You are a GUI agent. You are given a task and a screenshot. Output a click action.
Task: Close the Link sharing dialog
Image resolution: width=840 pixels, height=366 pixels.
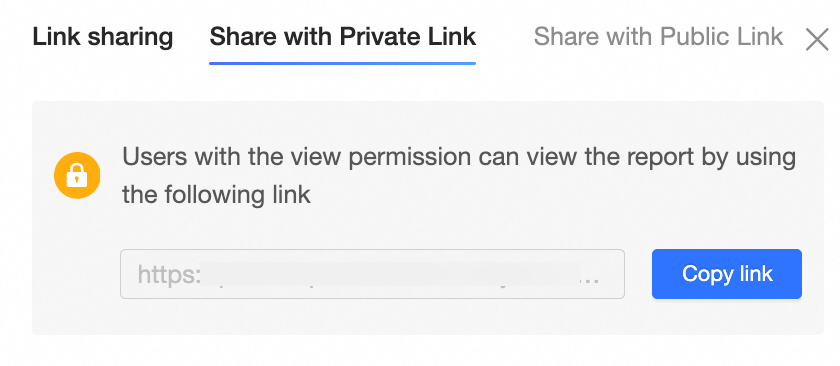coord(817,40)
